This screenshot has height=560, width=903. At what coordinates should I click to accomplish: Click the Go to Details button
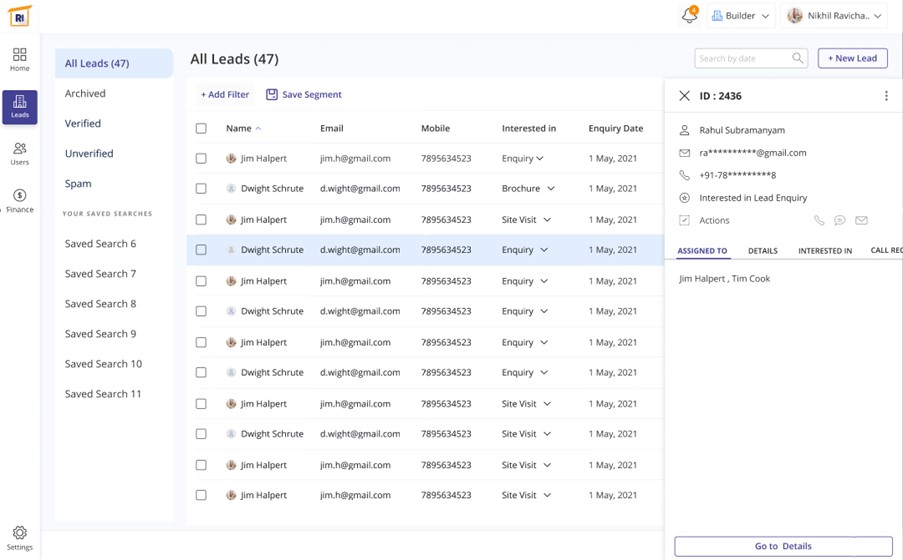point(783,546)
